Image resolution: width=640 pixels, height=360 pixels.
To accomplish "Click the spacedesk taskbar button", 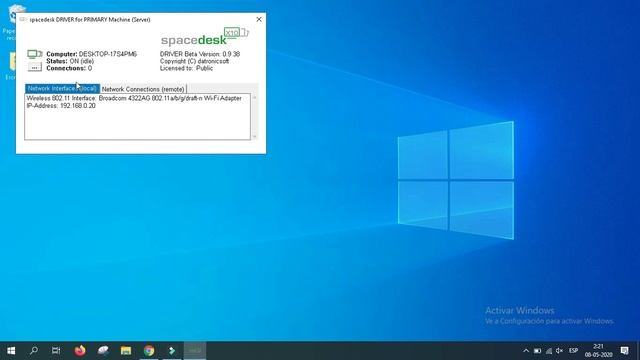I will tap(195, 351).
